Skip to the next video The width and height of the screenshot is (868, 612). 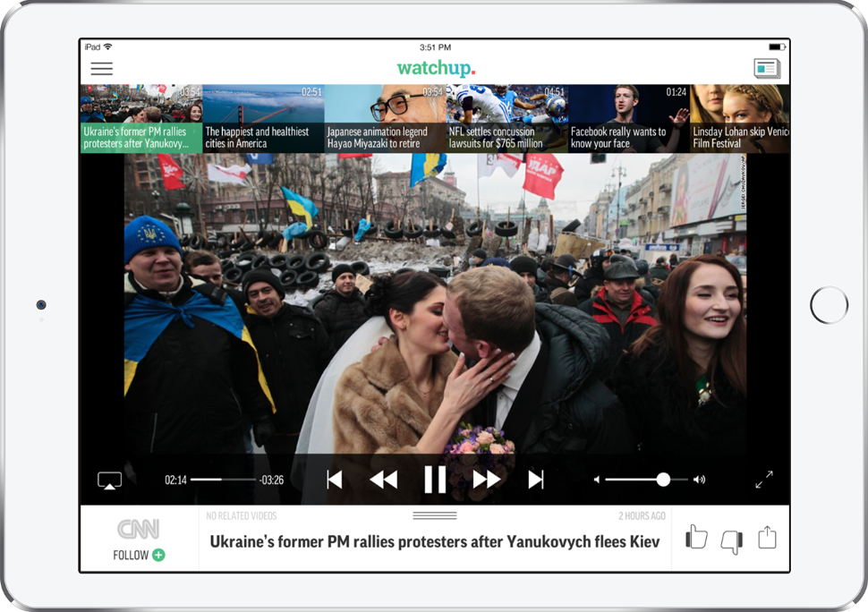click(x=537, y=480)
